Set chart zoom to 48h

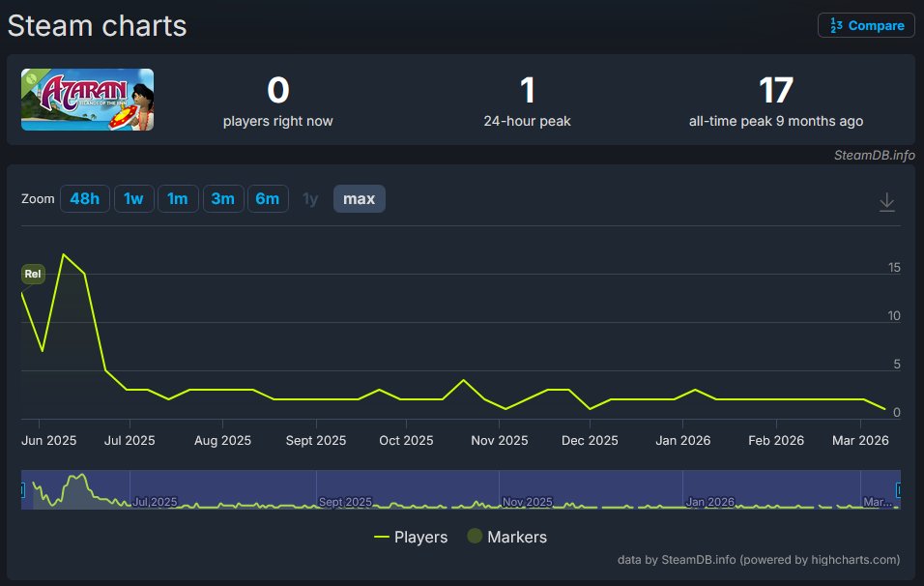85,198
